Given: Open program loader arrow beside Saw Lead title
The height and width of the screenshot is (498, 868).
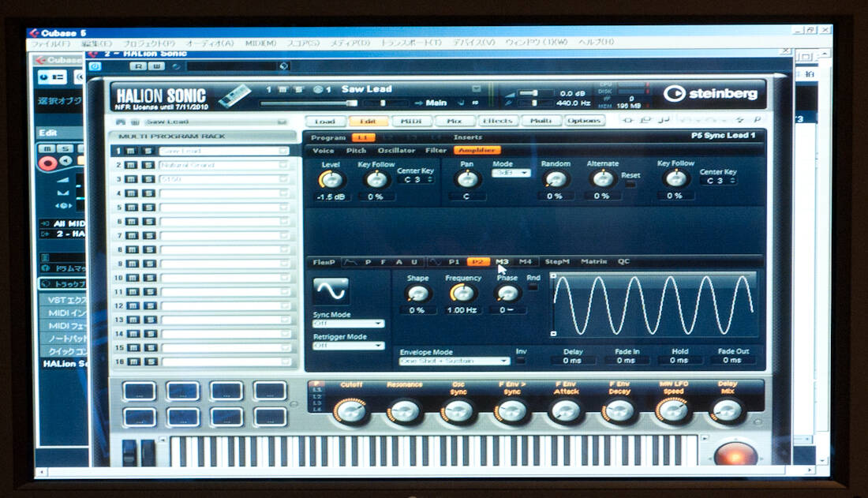Looking at the screenshot, I should pyautogui.click(x=476, y=88).
